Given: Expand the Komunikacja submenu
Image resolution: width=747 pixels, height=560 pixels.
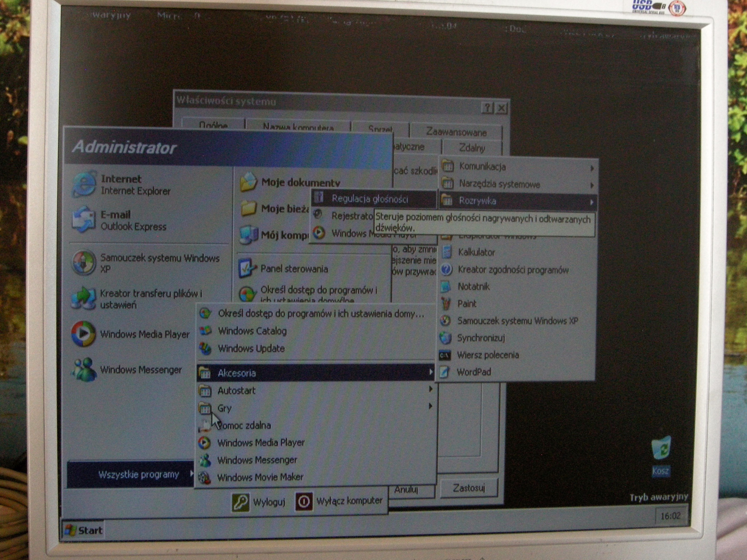Looking at the screenshot, I should pyautogui.click(x=482, y=167).
